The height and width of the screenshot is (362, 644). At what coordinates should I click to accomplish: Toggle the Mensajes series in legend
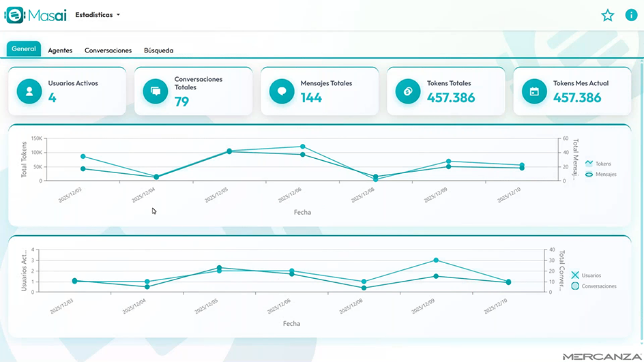[x=600, y=175]
